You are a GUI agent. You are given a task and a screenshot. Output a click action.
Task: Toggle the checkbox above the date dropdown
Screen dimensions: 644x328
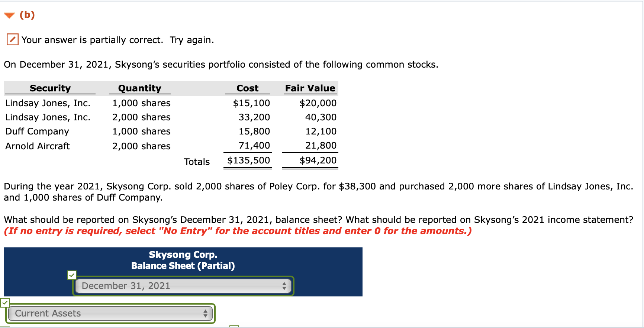coord(72,275)
